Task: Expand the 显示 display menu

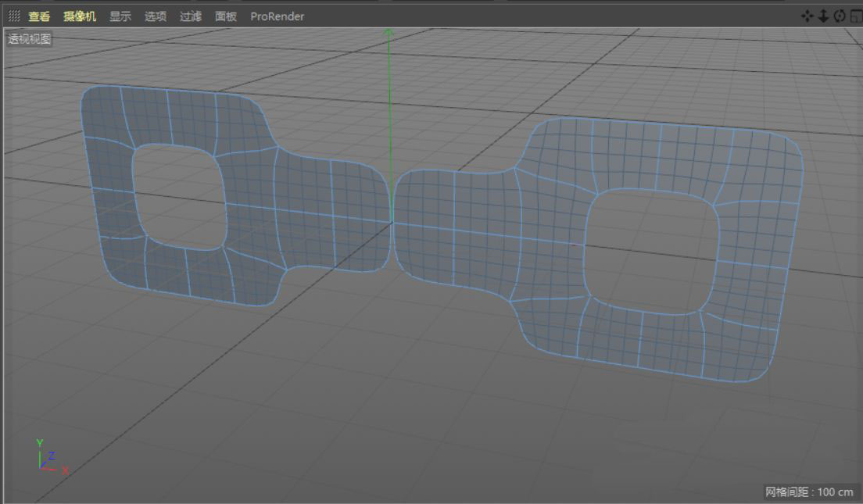Action: pyautogui.click(x=120, y=16)
